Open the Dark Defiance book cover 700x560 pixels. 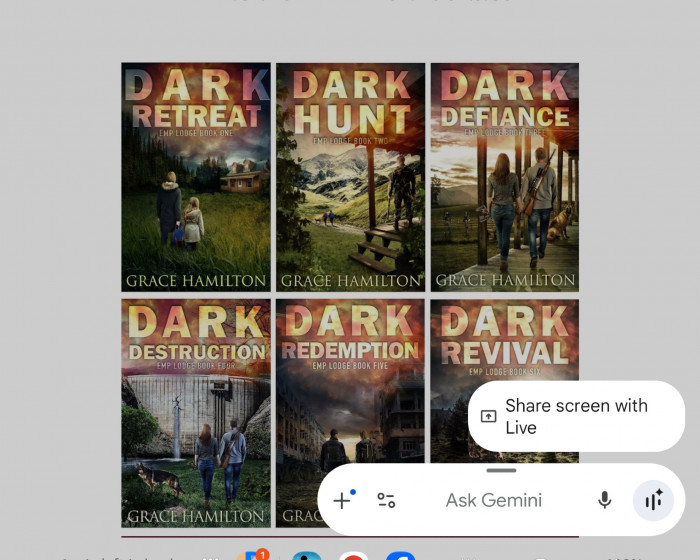point(505,177)
